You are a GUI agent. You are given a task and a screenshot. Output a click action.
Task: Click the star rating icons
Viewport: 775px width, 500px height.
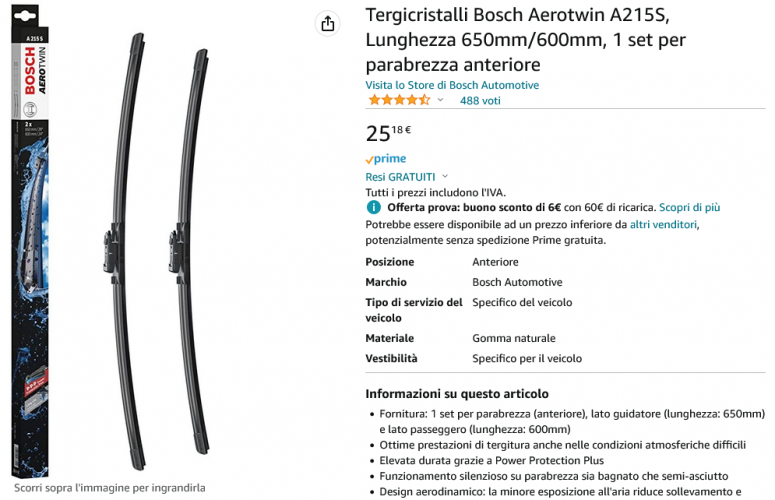tap(399, 100)
